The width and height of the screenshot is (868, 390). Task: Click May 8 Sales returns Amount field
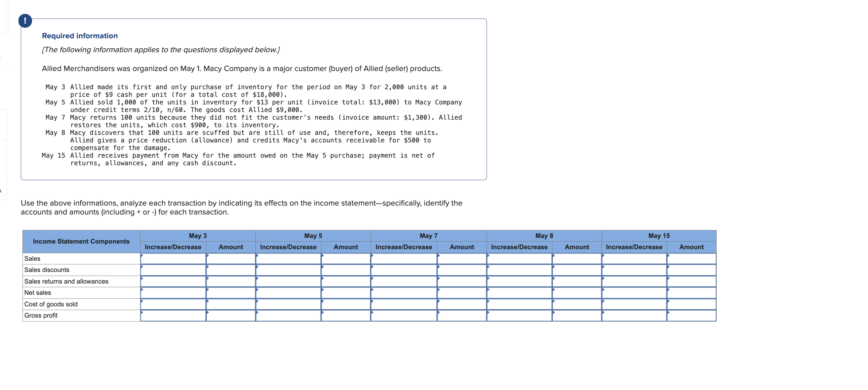pos(576,282)
